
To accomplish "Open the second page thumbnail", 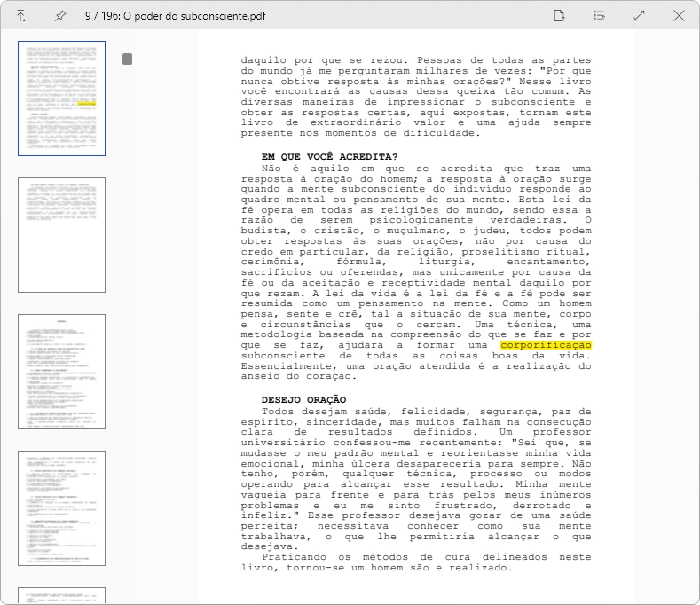I will (61, 235).
